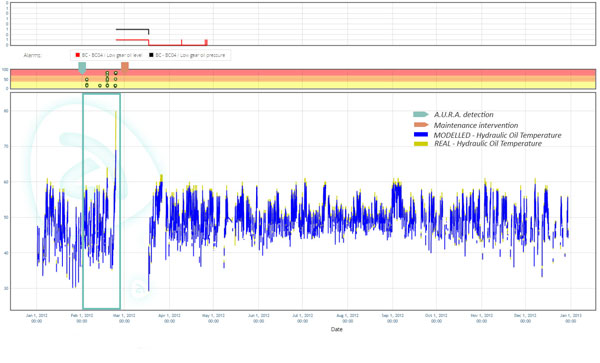
Task: Click the May 1, 2012 date label
Action: tap(213, 318)
